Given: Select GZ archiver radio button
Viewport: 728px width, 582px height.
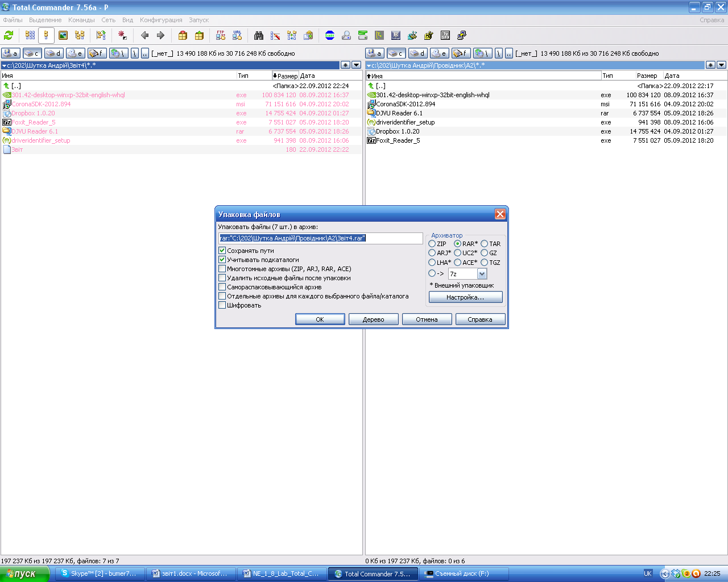Looking at the screenshot, I should pos(484,253).
